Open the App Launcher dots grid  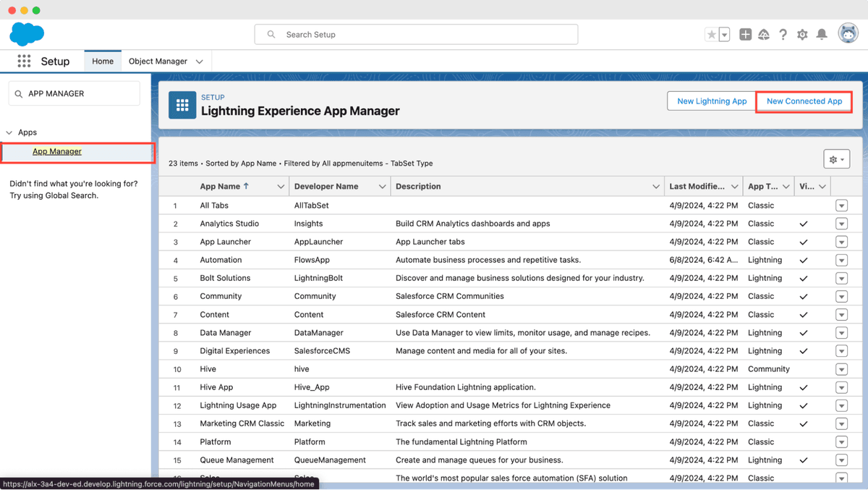(24, 62)
